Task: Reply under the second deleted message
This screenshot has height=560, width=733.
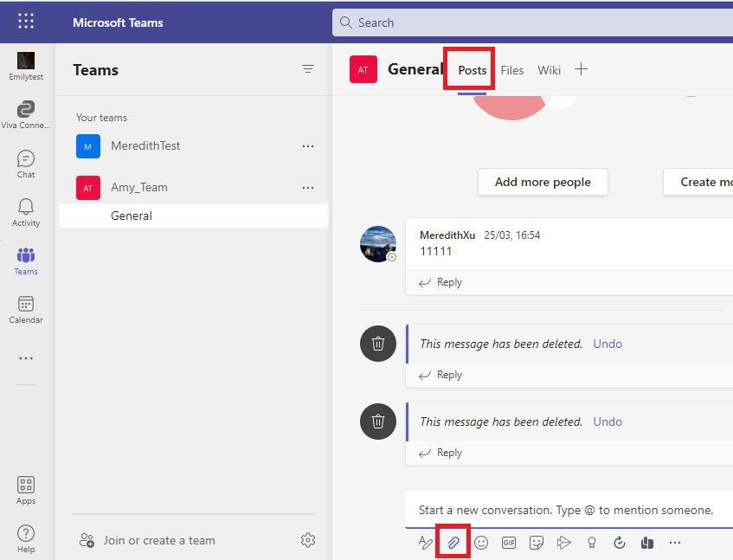Action: click(440, 453)
